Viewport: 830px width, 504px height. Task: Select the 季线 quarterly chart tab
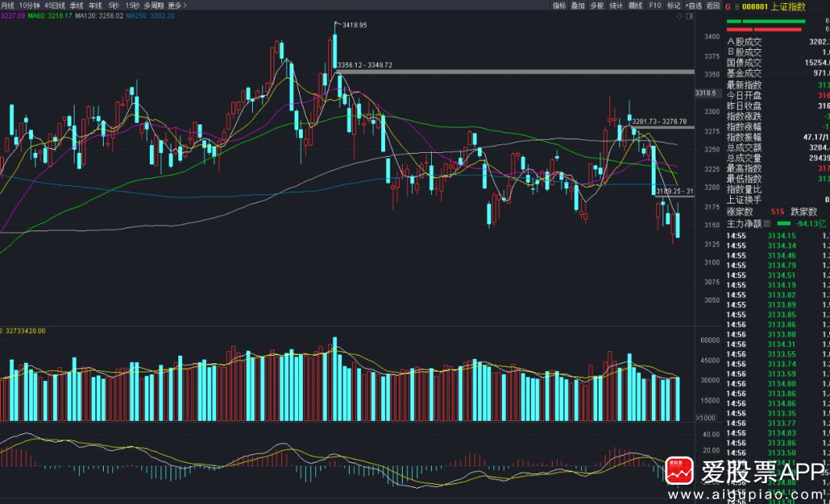click(x=76, y=5)
